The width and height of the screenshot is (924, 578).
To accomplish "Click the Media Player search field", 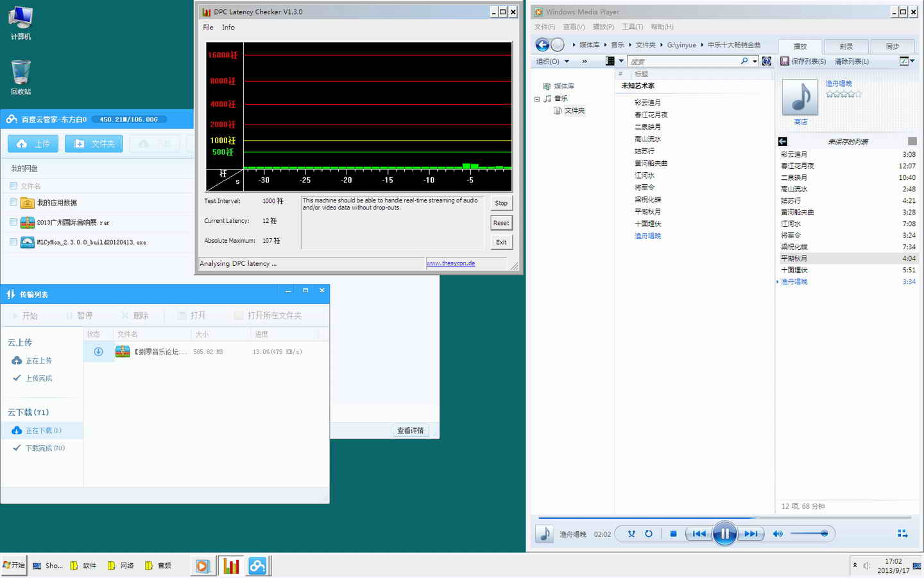I will (684, 62).
